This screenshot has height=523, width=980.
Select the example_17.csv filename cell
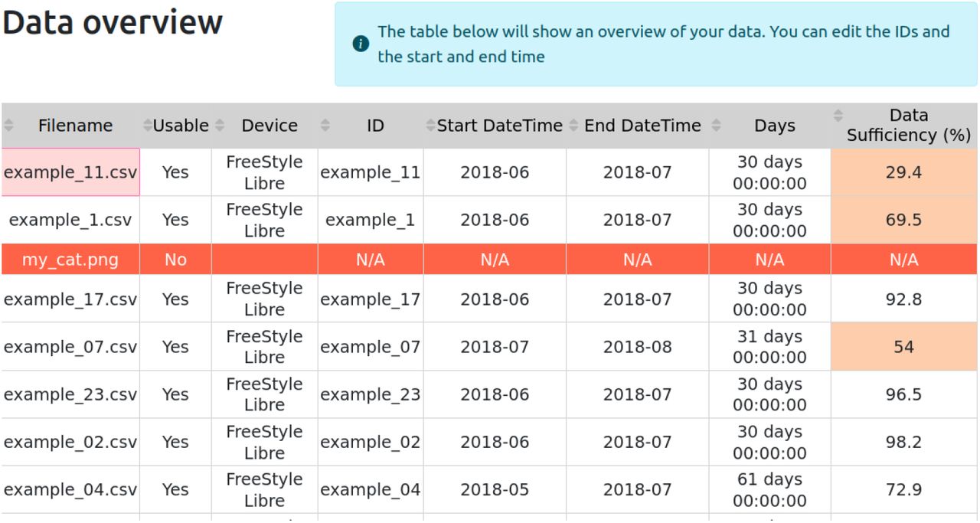(x=70, y=299)
